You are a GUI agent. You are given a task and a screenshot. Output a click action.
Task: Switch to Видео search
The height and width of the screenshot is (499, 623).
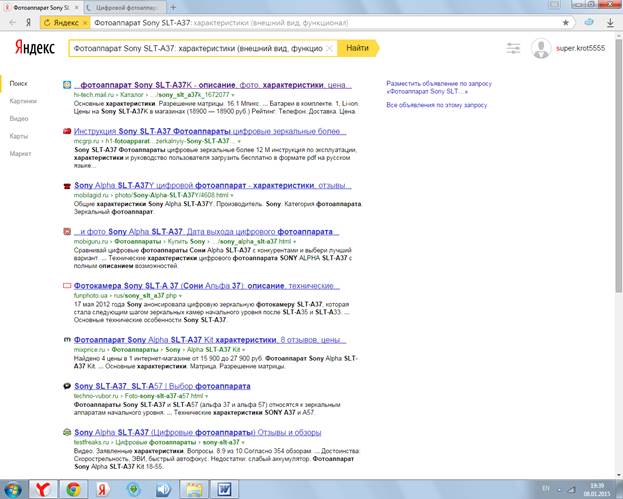(x=19, y=118)
